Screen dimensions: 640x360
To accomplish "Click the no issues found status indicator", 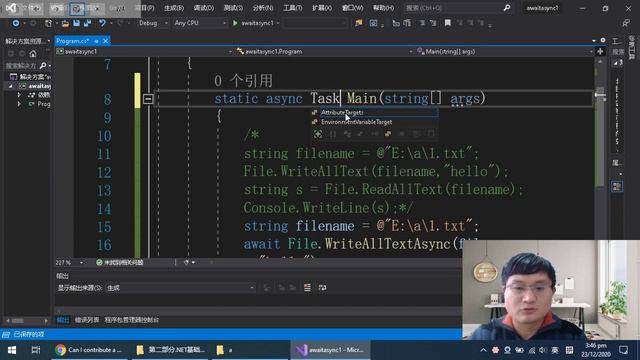I will pyautogui.click(x=120, y=262).
